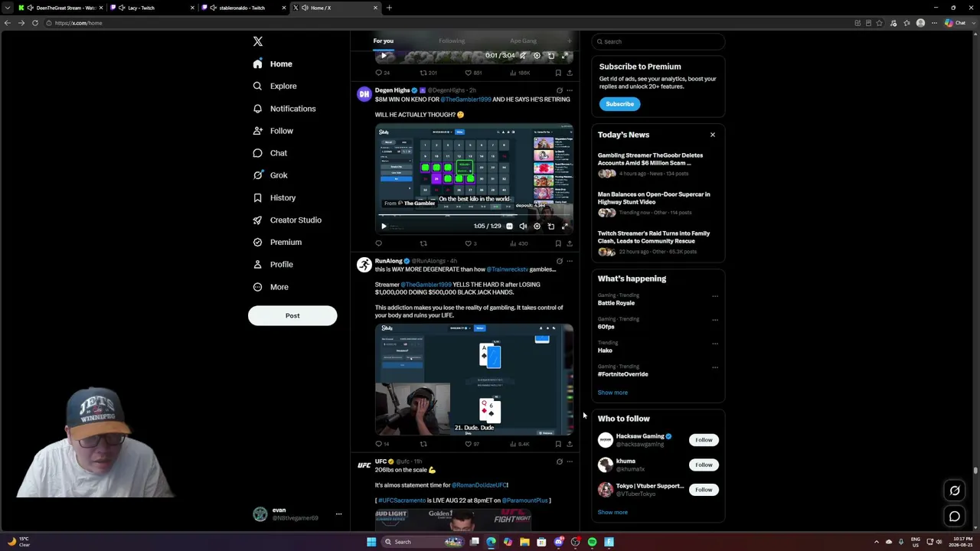This screenshot has width=980, height=551.
Task: Reply to the Degen Highs post
Action: coord(378,244)
